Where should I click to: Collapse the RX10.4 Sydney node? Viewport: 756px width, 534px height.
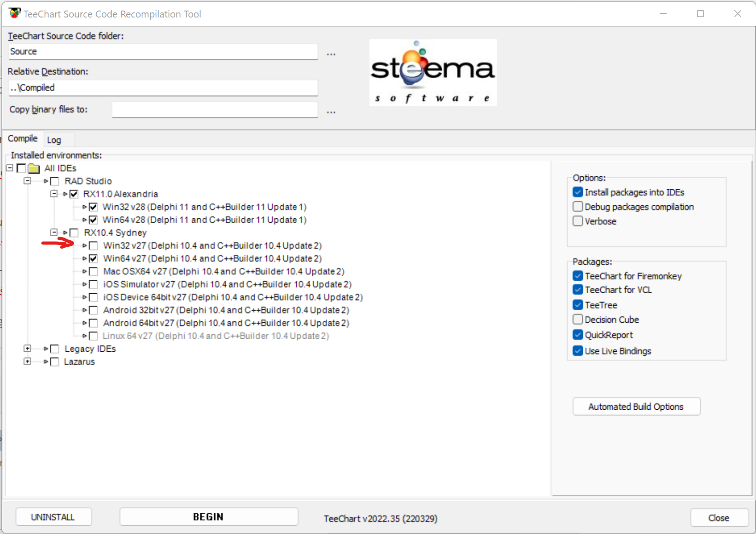tap(54, 232)
